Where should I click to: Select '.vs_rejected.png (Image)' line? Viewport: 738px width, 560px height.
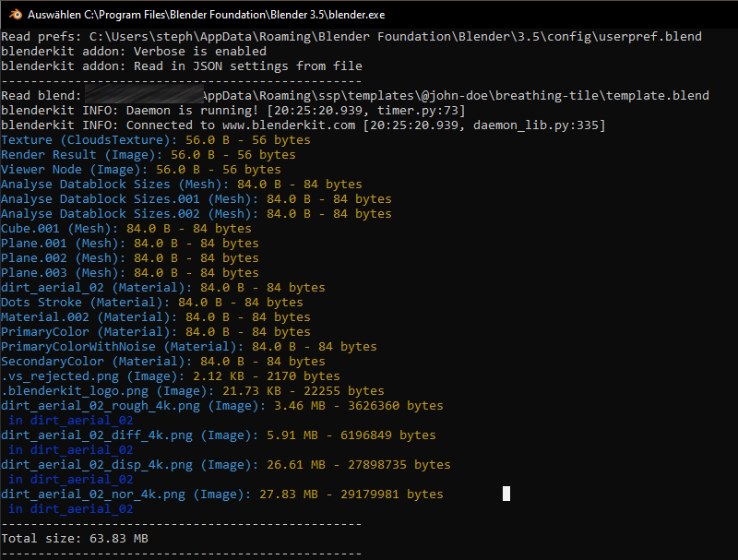(171, 376)
